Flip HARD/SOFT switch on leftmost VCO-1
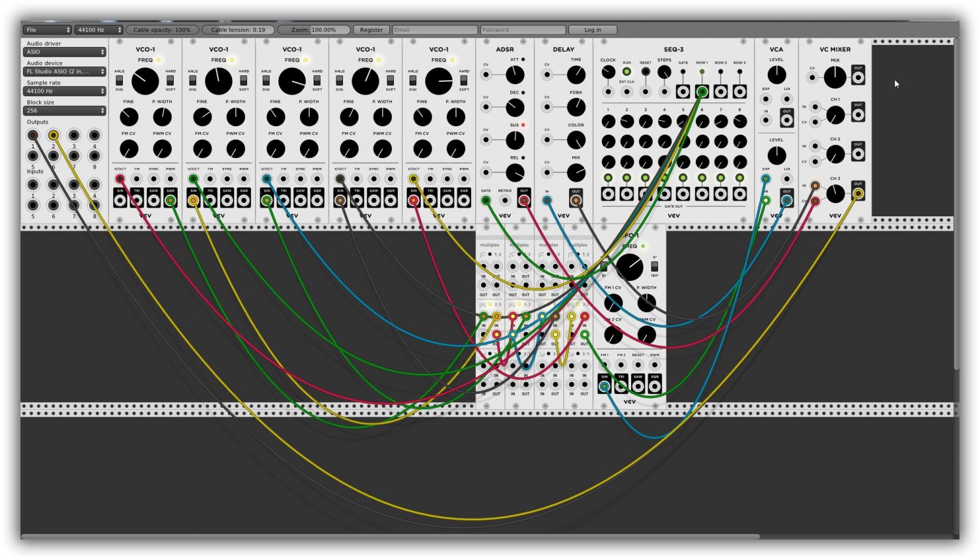Screen dimensions: 980x560 click(171, 80)
